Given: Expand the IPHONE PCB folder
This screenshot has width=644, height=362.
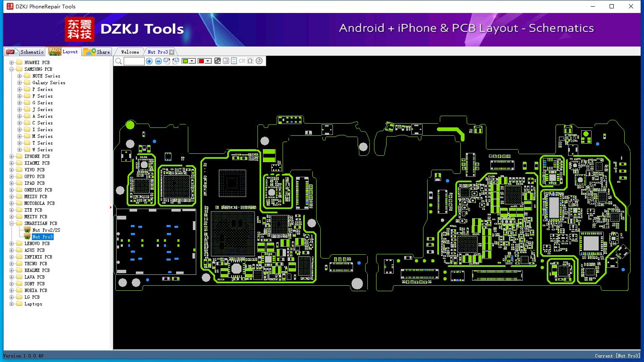Looking at the screenshot, I should coord(12,156).
